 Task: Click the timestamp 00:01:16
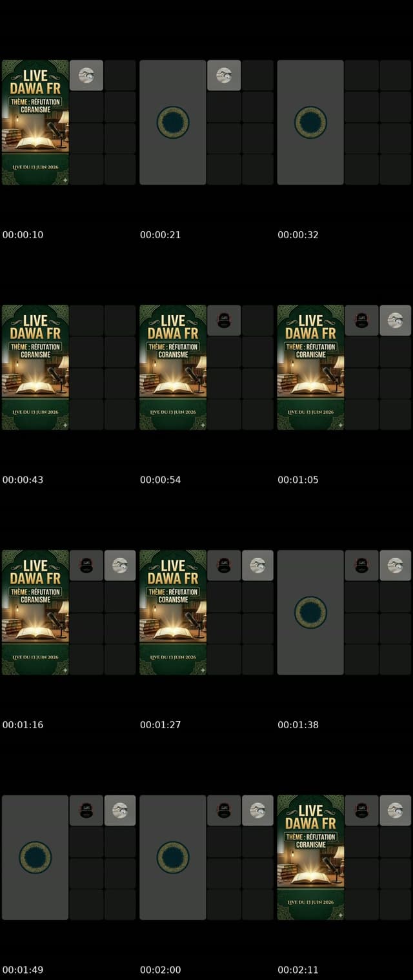coord(23,725)
